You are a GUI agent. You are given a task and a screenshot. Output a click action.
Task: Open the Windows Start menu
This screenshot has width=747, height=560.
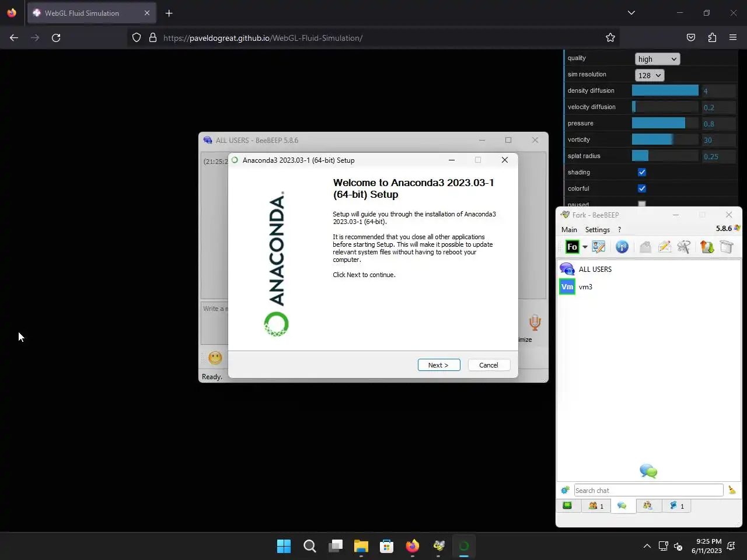284,546
